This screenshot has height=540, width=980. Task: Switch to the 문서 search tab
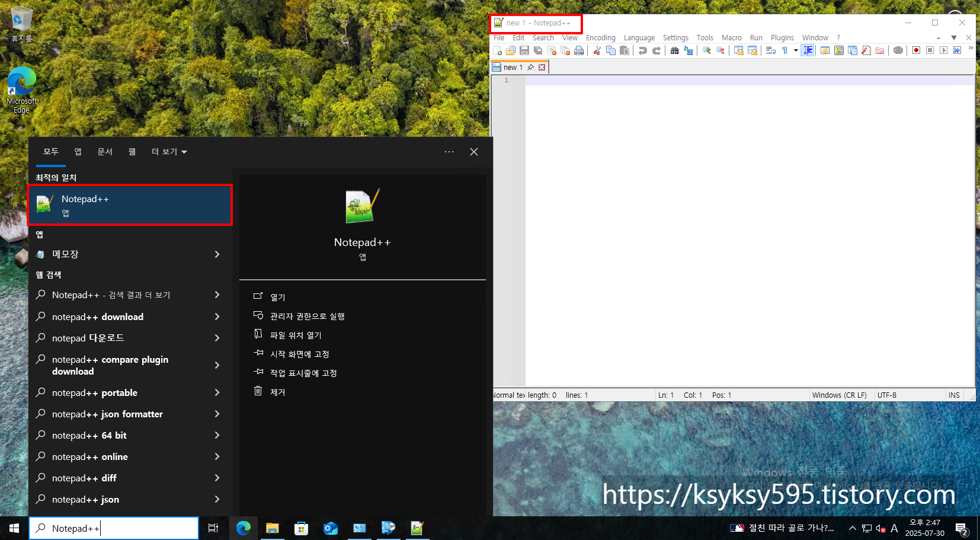click(105, 152)
